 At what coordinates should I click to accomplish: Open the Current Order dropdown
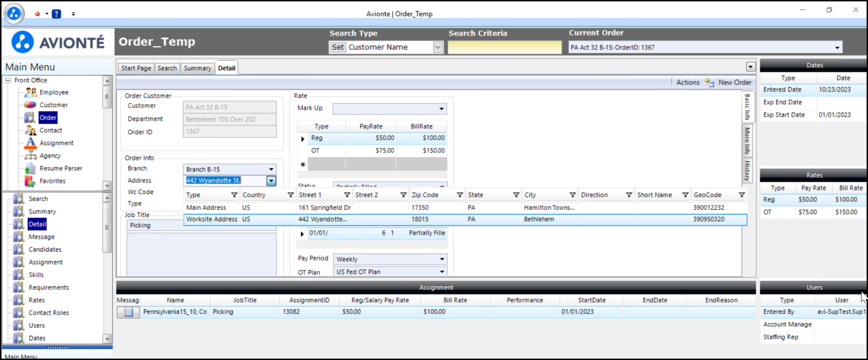pos(837,47)
